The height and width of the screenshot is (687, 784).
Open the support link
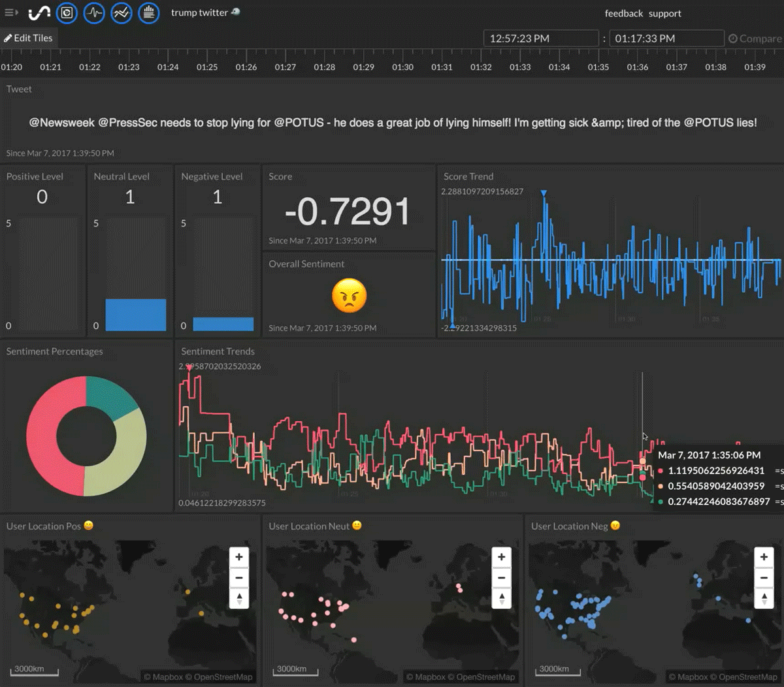[x=665, y=13]
